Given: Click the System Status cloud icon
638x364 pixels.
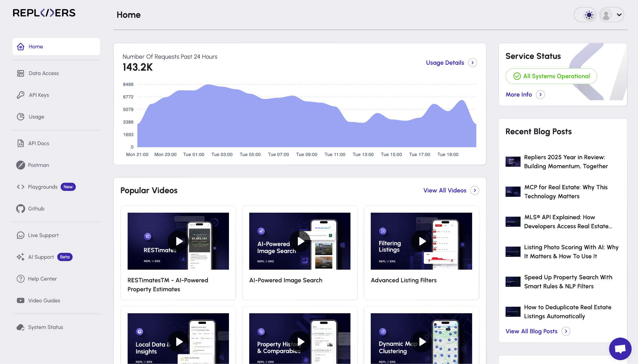Looking at the screenshot, I should click(x=21, y=327).
